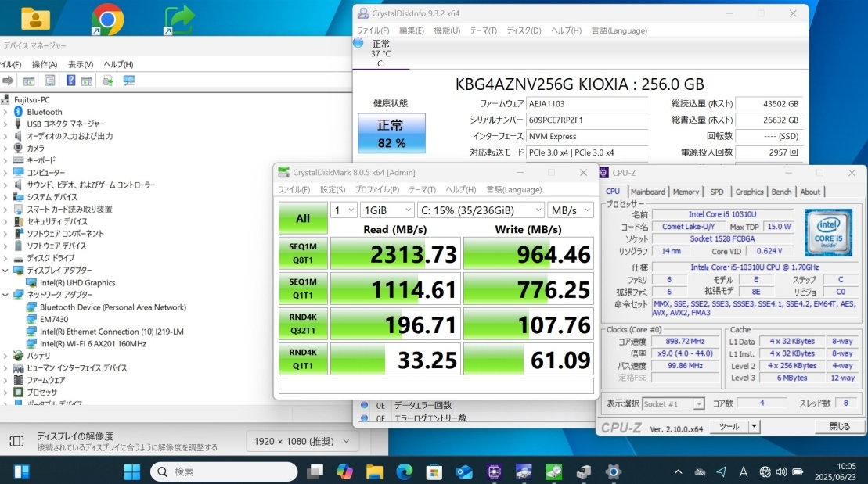Open the test count dropdown showing 1
The width and height of the screenshot is (868, 484).
[344, 210]
